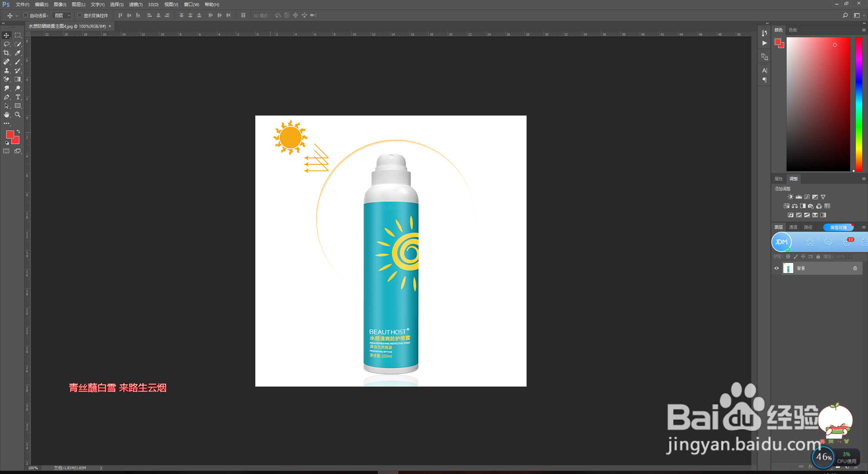Add Brightness/Contrast adjustment

click(790, 197)
